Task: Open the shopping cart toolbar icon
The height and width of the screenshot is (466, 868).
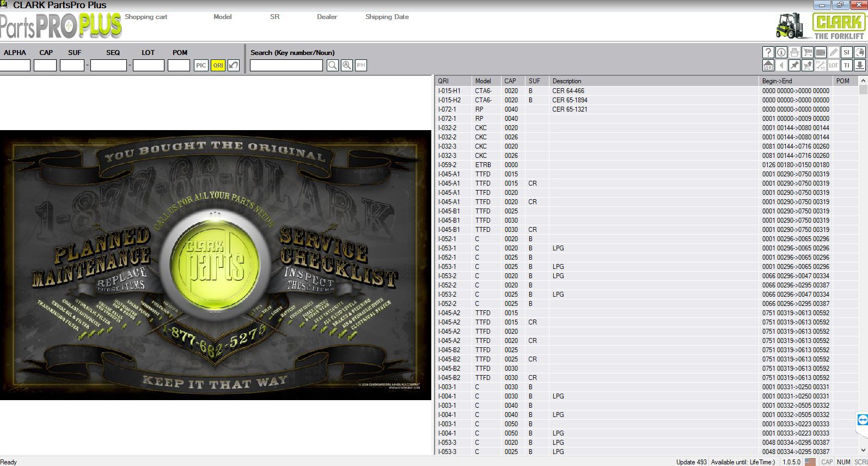Action: pyautogui.click(x=807, y=52)
